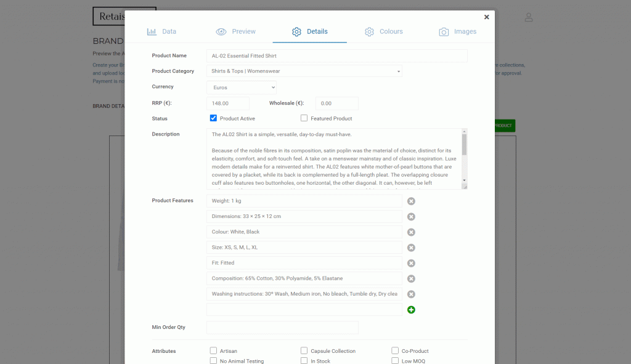
Task: Tick the Co-Product attribute
Action: pyautogui.click(x=395, y=350)
